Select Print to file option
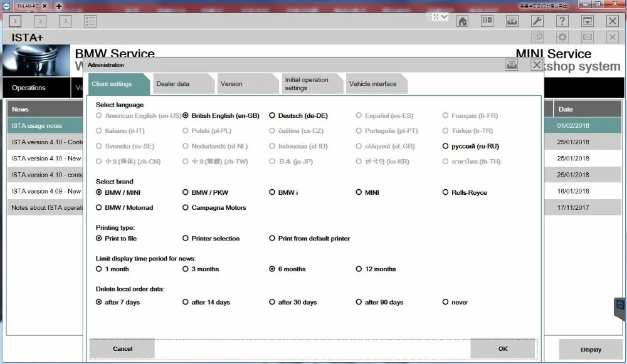 [x=117, y=238]
